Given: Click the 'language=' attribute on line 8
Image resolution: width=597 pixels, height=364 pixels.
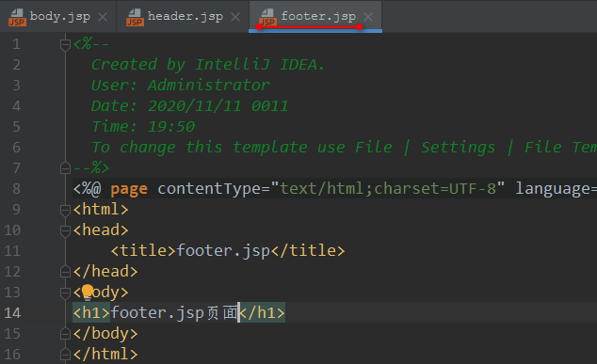Looking at the screenshot, I should (556, 189).
